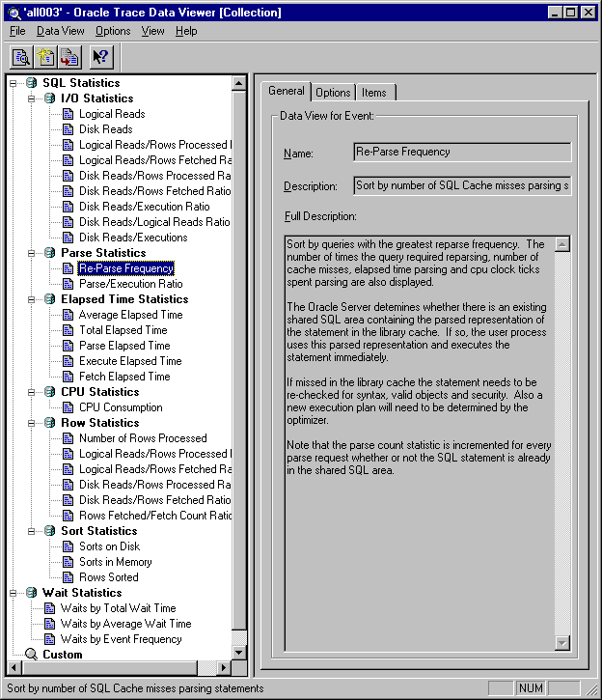Click the document icon beside Parse/Execution Ratio

coord(68,284)
